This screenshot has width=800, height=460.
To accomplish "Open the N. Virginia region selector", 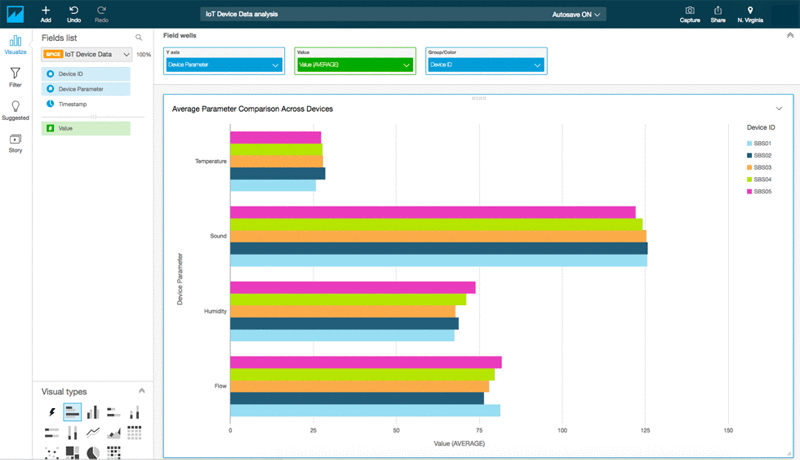I will pos(750,14).
